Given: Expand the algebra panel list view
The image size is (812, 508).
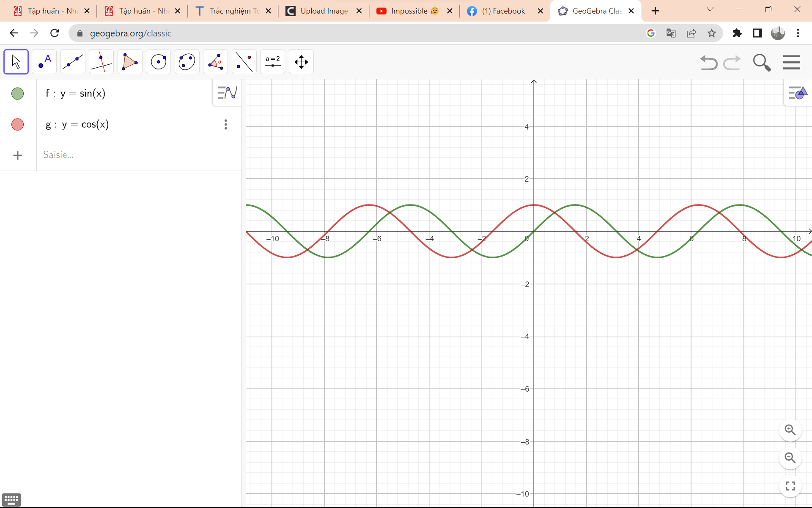Looking at the screenshot, I should (x=227, y=92).
